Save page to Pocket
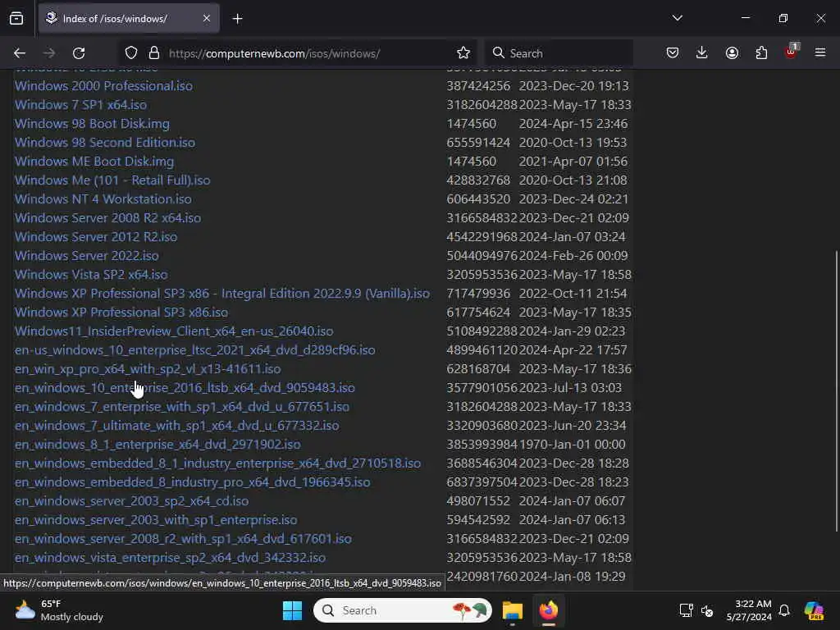Screen dimensions: 840x630 [673, 53]
